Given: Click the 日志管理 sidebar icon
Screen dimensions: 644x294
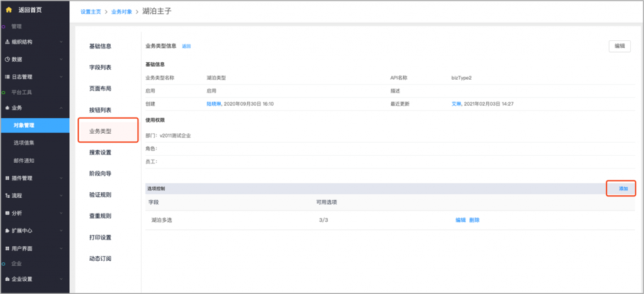Looking at the screenshot, I should pyautogui.click(x=7, y=77).
